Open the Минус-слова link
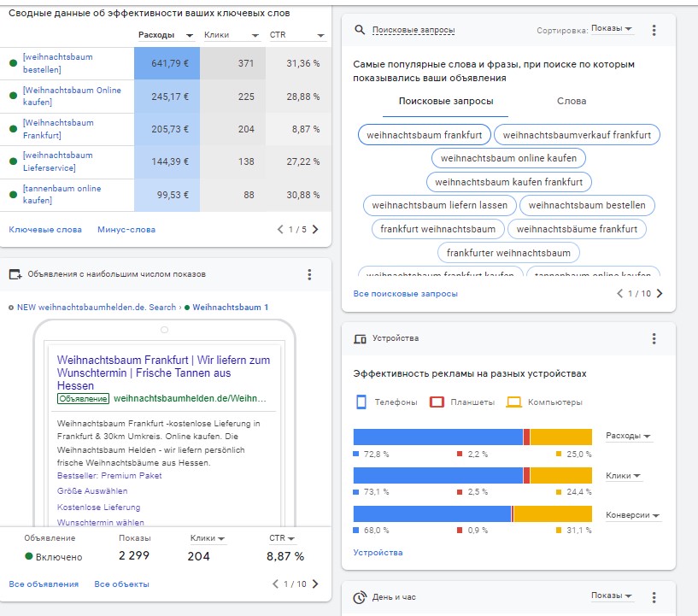 (x=126, y=229)
